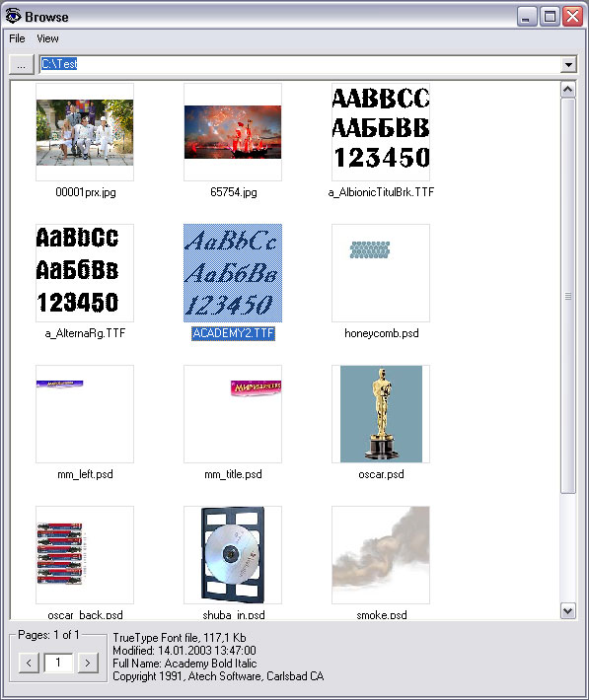The height and width of the screenshot is (700, 589).
Task: Maximize the Browse window
Action: (x=550, y=17)
